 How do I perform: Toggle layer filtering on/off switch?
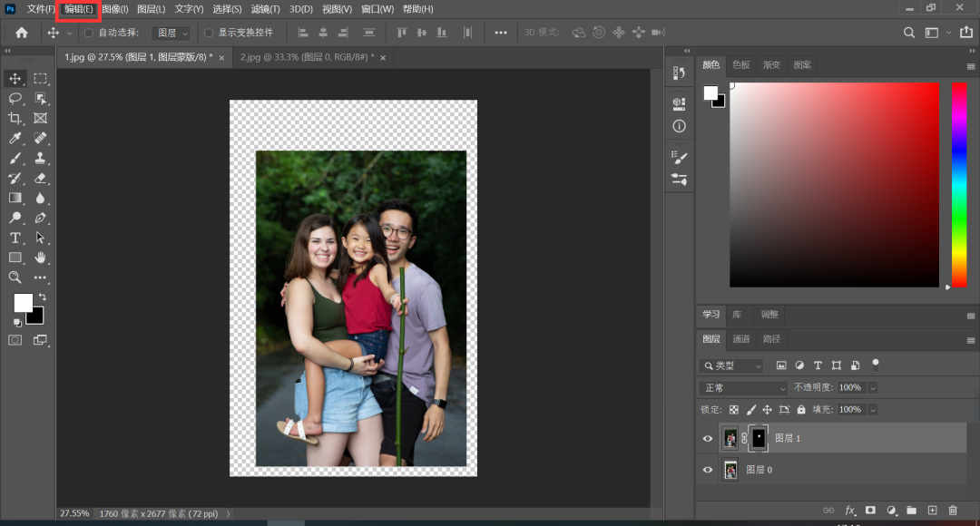coord(876,364)
